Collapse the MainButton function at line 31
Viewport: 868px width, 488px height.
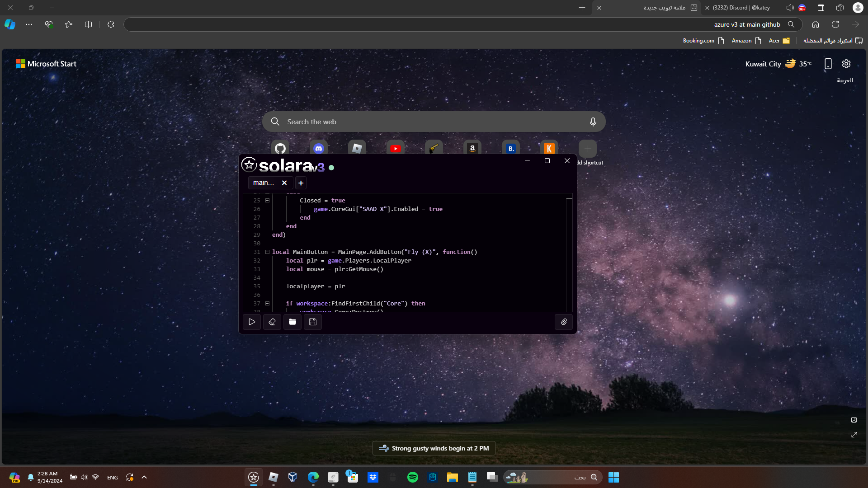click(267, 252)
